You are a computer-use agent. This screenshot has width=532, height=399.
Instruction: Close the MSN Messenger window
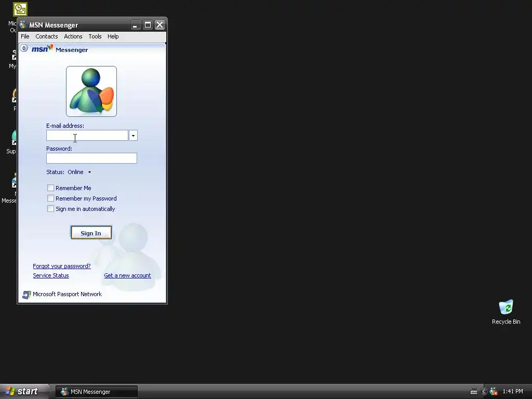[160, 25]
